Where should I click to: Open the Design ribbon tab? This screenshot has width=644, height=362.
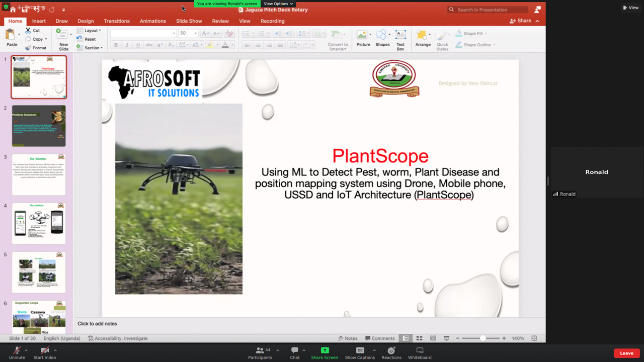(x=86, y=21)
